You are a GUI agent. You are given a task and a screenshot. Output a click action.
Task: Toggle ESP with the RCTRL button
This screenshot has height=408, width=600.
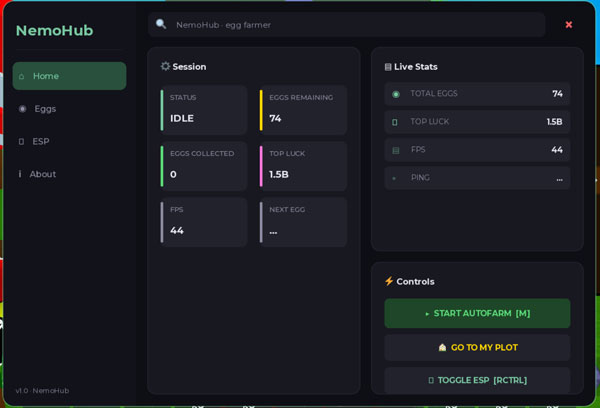pos(477,380)
